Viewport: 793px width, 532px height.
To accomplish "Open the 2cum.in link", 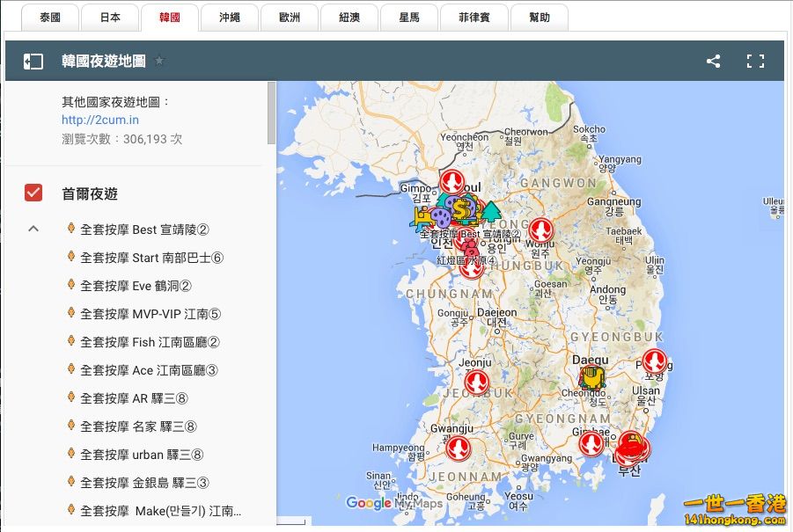I will [100, 120].
